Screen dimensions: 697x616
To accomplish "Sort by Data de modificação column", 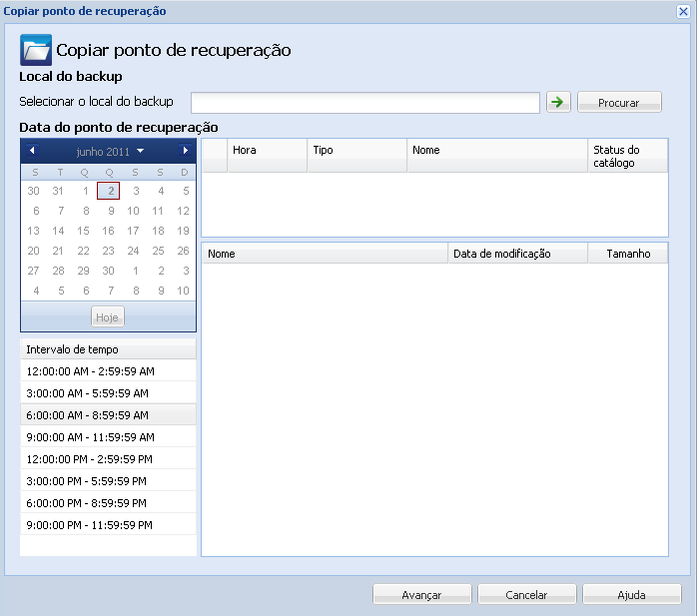I will point(518,254).
